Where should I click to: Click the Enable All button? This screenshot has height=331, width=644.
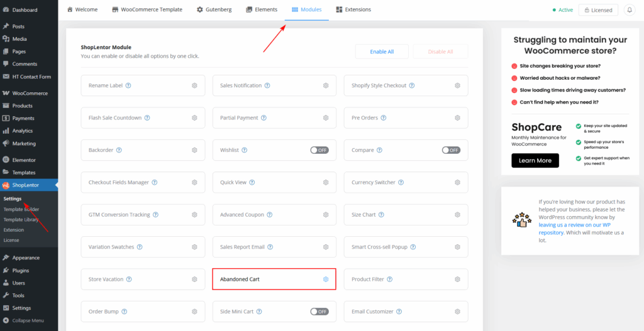[382, 52]
